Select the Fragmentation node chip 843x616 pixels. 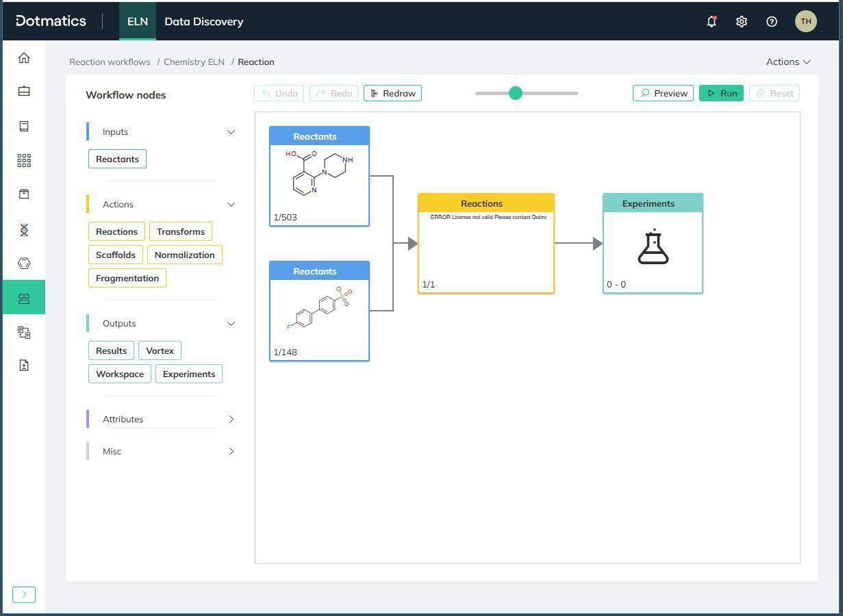127,278
